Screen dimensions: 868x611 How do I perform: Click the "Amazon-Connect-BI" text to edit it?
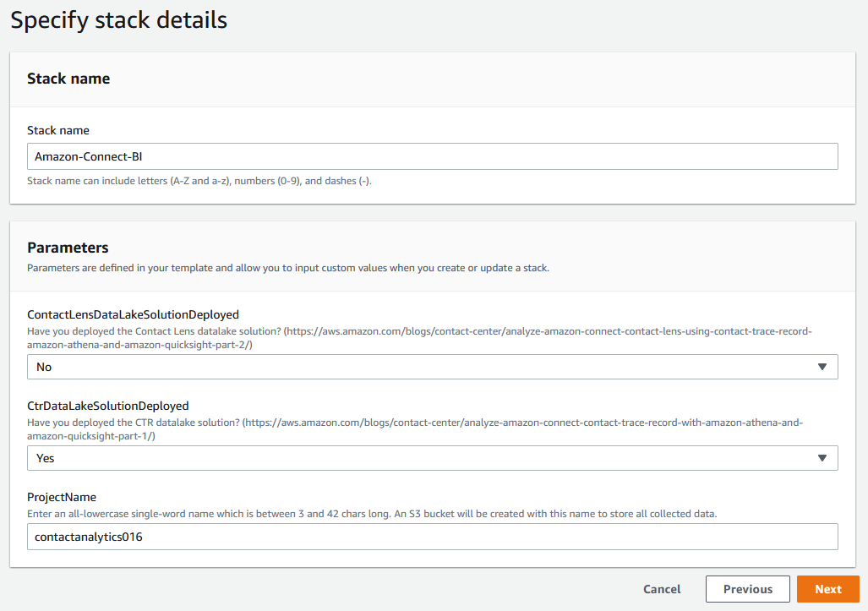coord(92,156)
